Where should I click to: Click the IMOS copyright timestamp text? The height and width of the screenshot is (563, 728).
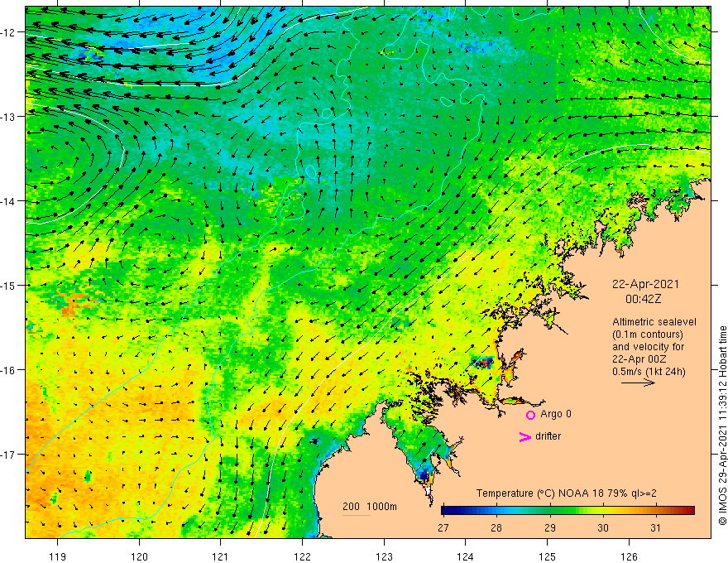[722, 426]
